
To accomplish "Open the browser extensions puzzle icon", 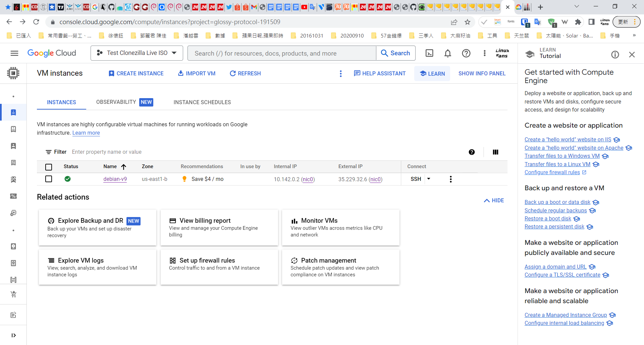I will coord(578,22).
